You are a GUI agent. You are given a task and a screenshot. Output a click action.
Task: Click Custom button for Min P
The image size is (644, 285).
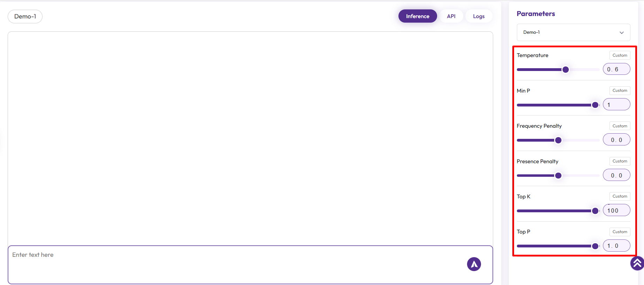(x=620, y=90)
